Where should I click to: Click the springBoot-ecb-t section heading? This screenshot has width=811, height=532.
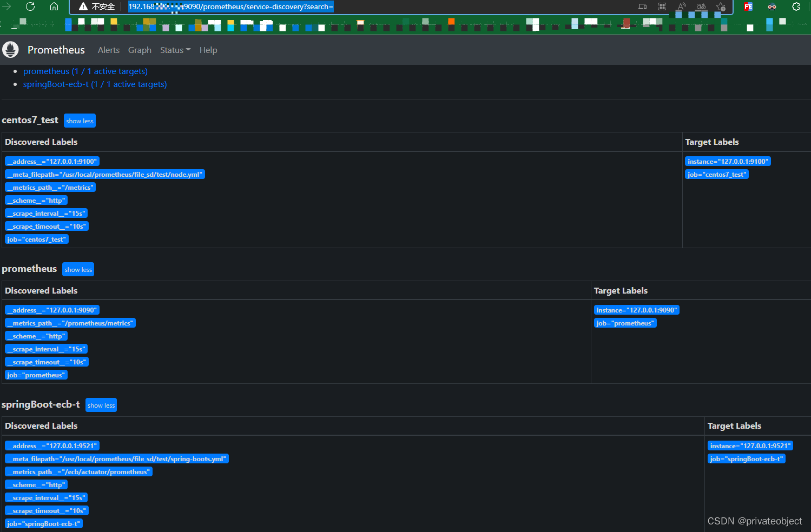tap(41, 404)
